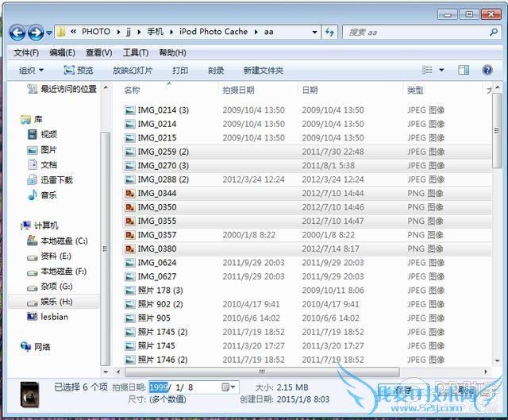Open lesbian network location in sidebar
This screenshot has height=420, width=508.
pos(48,317)
